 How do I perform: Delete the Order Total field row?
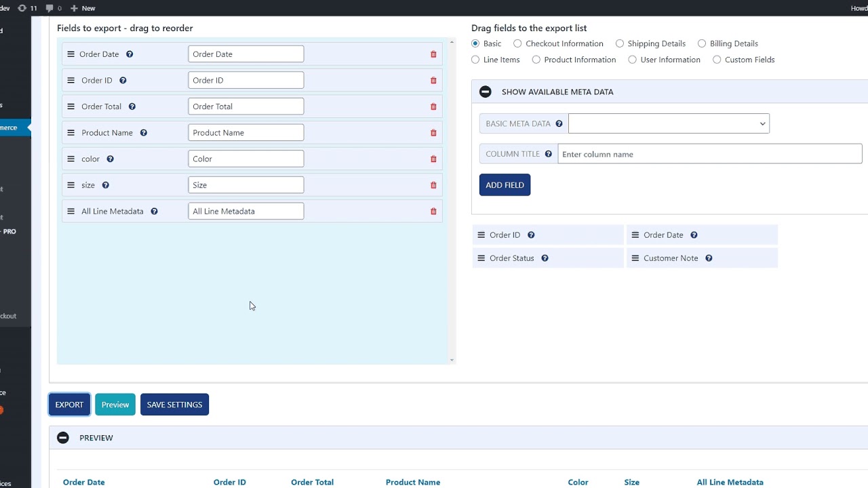pyautogui.click(x=433, y=106)
